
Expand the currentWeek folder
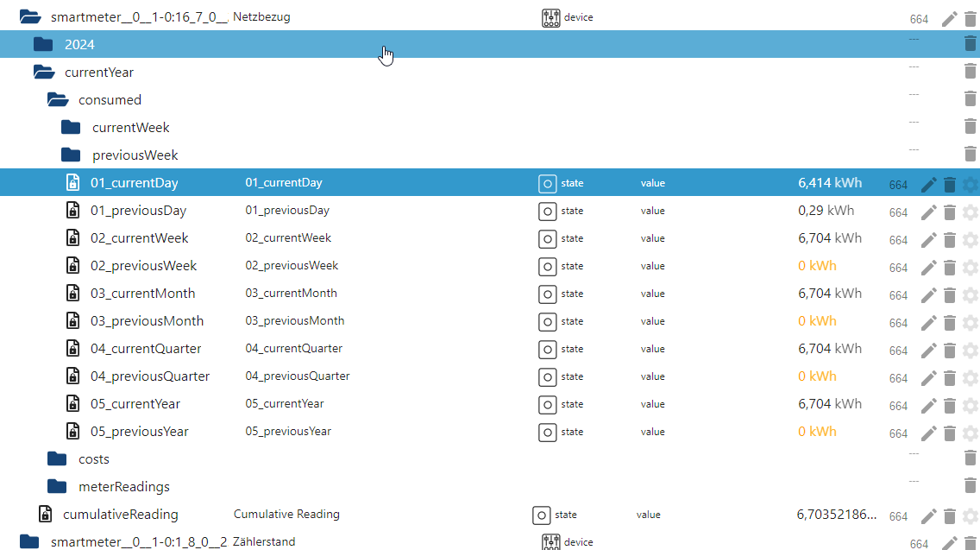[71, 127]
